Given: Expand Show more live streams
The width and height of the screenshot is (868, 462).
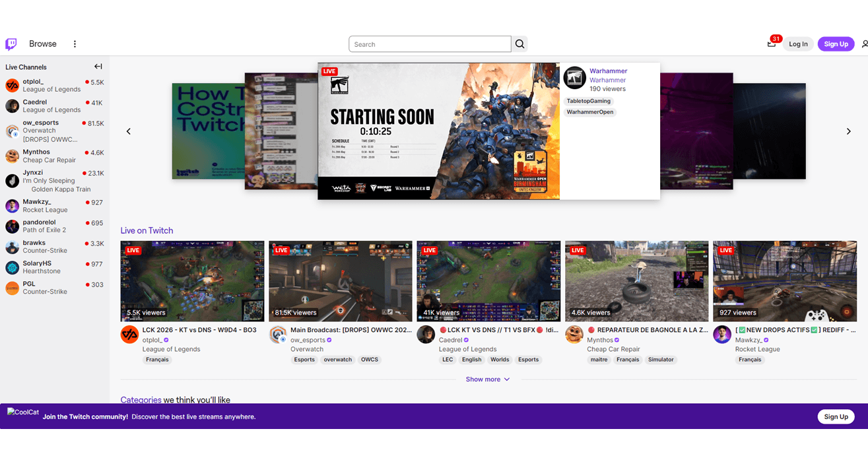Looking at the screenshot, I should 488,379.
